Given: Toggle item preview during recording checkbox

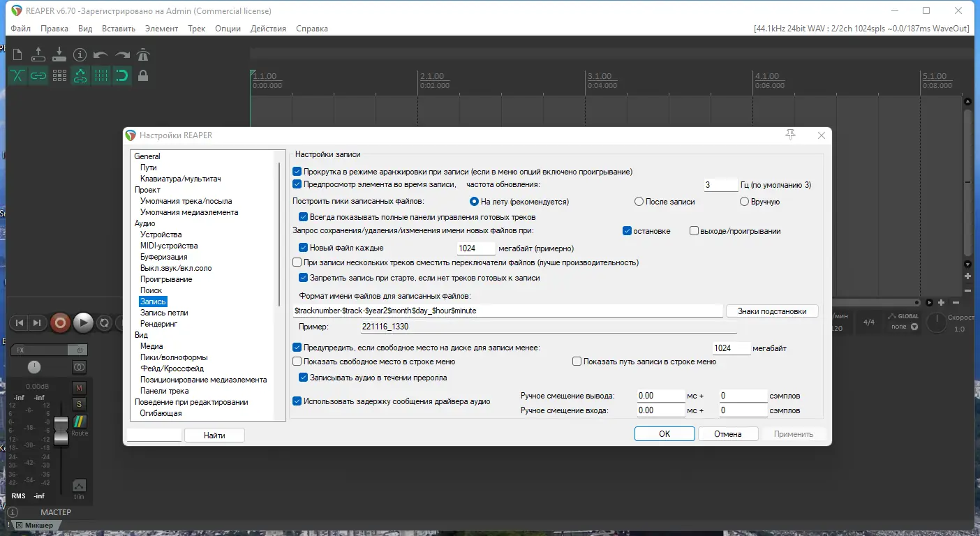Looking at the screenshot, I should 297,184.
